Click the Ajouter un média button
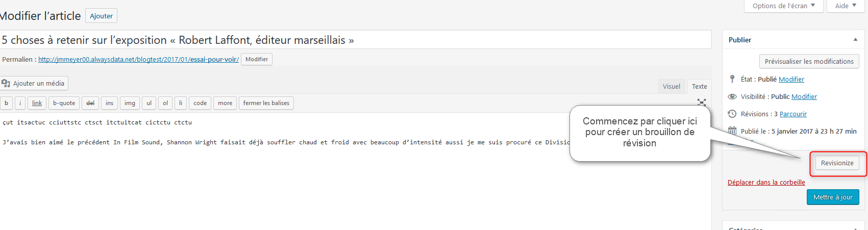 click(x=34, y=83)
